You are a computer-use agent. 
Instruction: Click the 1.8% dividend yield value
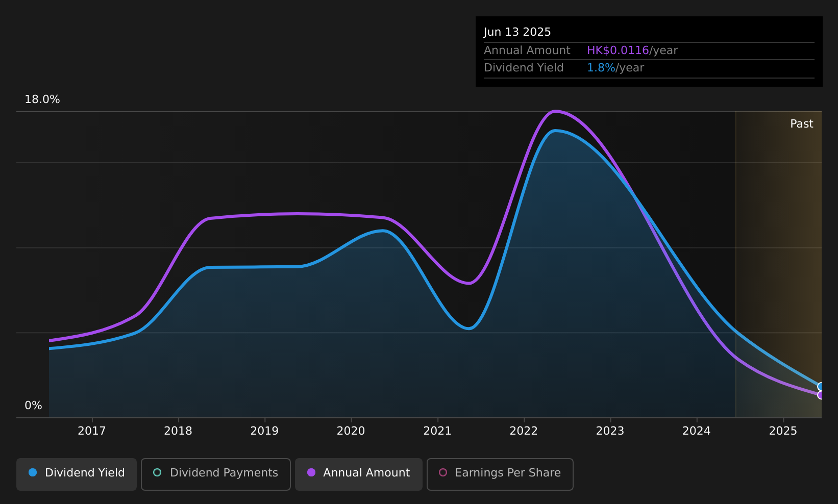click(x=601, y=68)
